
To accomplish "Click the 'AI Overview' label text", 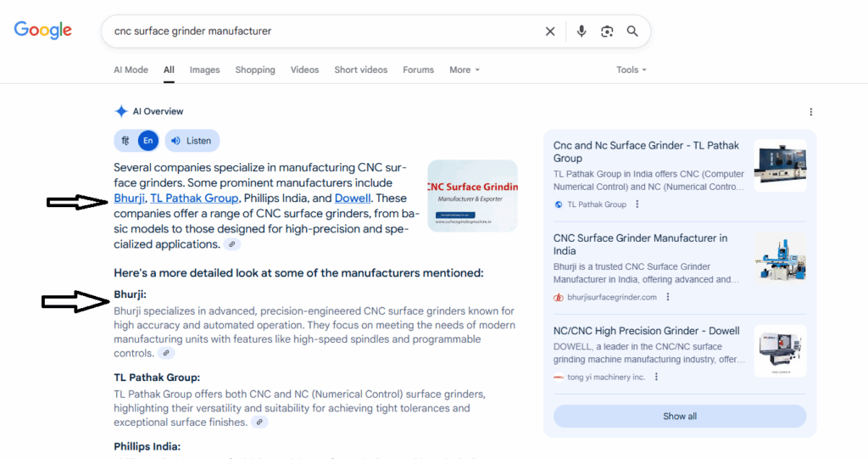I will (158, 111).
